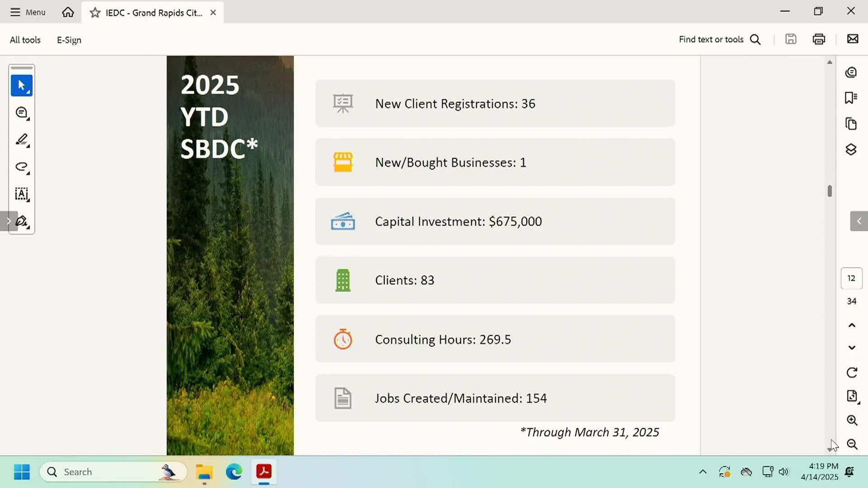Pick the Add text box tool
868x488 pixels.
pos(22,194)
